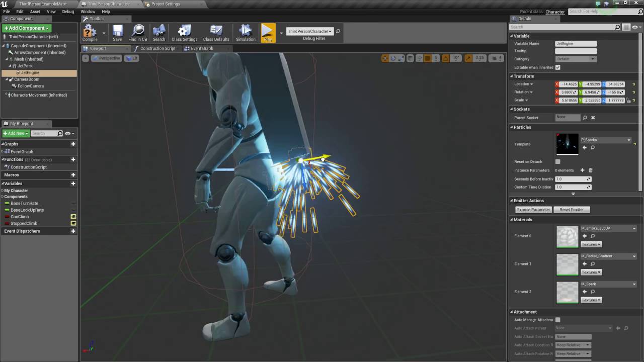Open the Add Component dropdown
The width and height of the screenshot is (644, 362).
point(27,28)
